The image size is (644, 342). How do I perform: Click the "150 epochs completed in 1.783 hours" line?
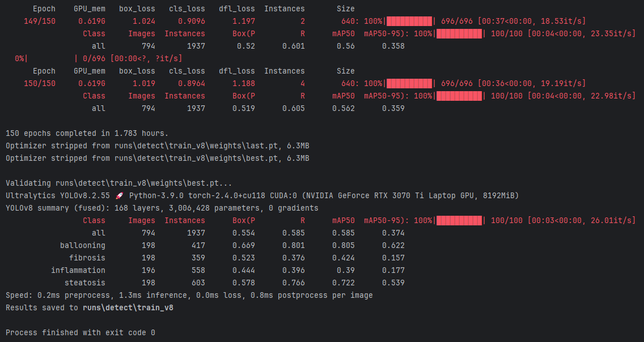click(x=87, y=133)
